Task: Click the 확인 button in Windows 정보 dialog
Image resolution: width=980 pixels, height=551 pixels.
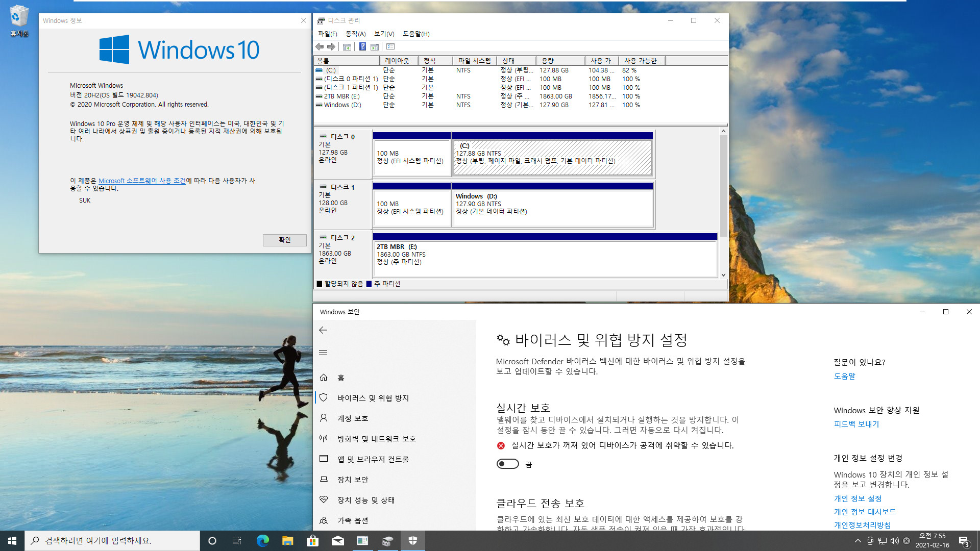Action: coord(285,240)
